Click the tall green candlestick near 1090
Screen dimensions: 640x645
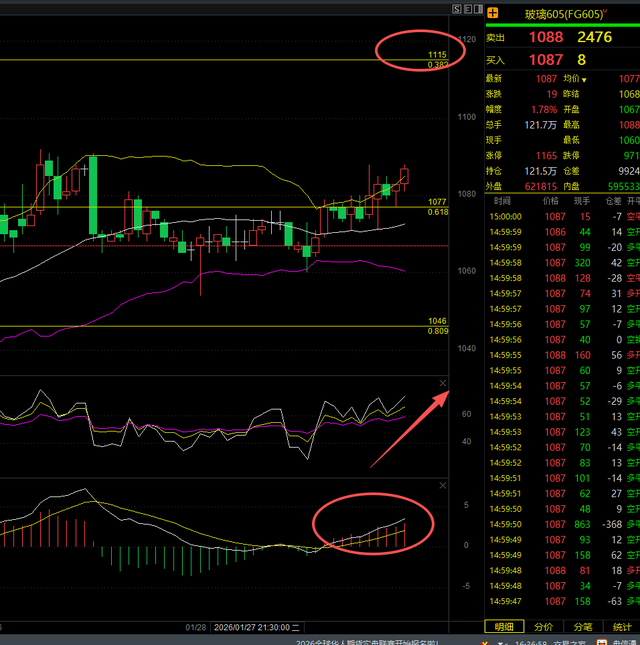click(x=93, y=195)
